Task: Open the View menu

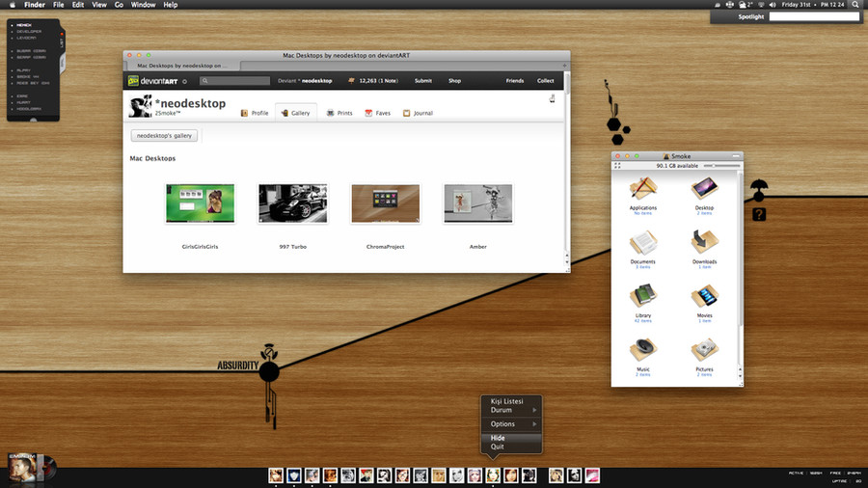Action: click(99, 5)
